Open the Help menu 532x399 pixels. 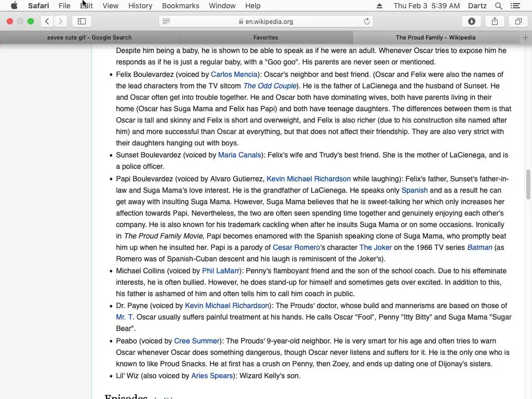tap(253, 6)
